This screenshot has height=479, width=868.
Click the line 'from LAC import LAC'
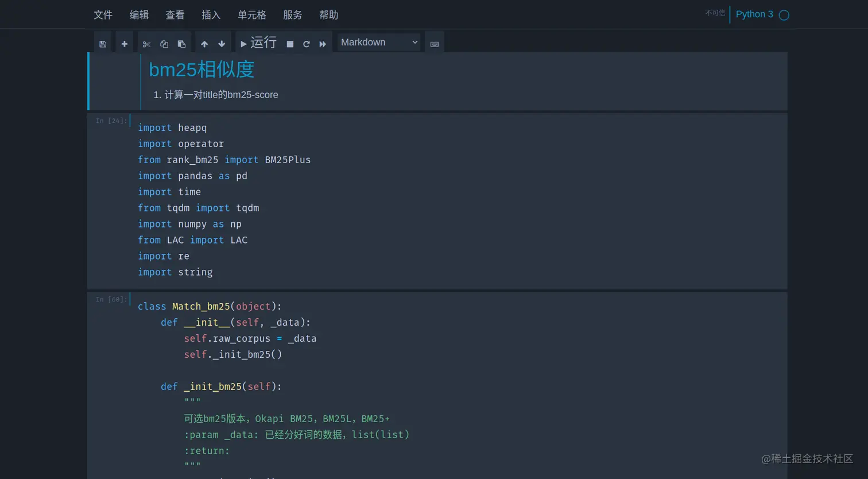tap(192, 240)
